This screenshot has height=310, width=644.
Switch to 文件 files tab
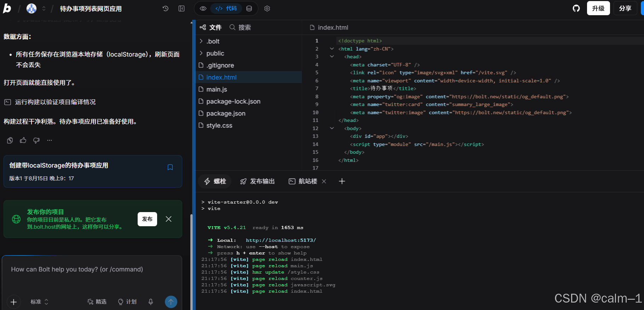(211, 28)
